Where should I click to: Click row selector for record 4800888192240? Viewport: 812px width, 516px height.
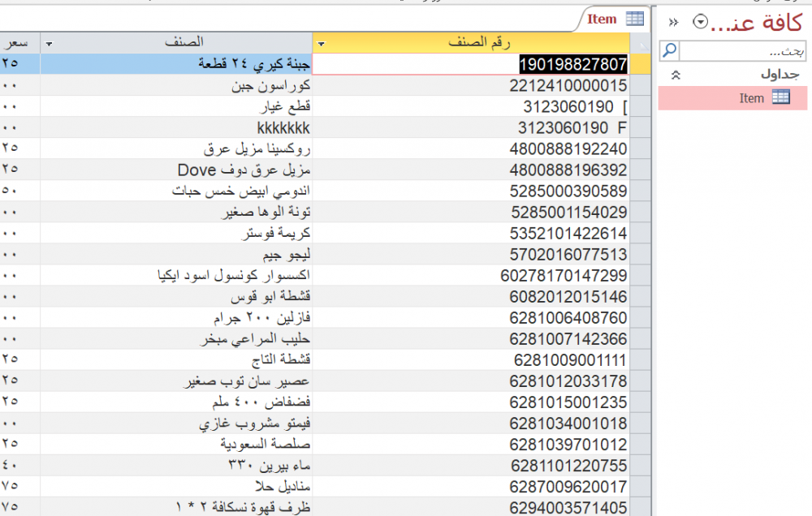coord(641,148)
